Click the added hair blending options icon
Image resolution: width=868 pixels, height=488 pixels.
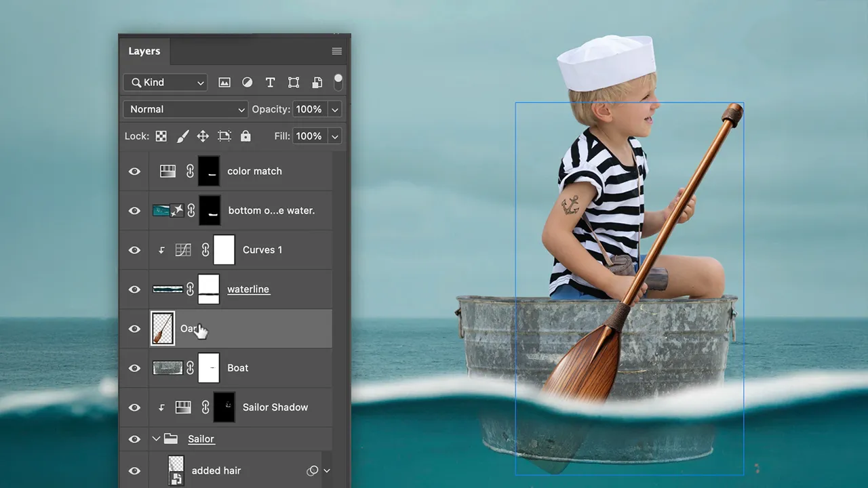click(312, 471)
